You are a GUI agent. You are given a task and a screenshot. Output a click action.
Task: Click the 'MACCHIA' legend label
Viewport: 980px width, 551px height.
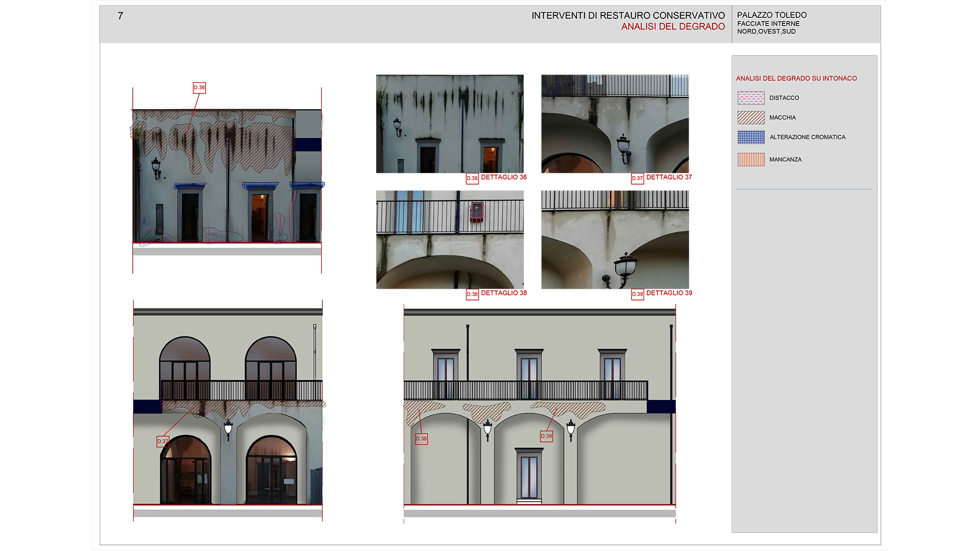pos(782,117)
